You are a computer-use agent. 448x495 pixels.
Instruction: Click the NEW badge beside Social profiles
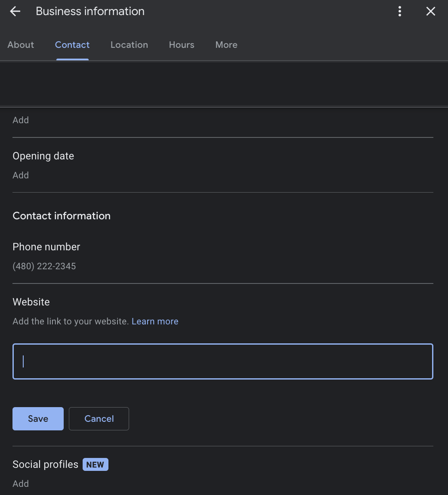pos(96,464)
